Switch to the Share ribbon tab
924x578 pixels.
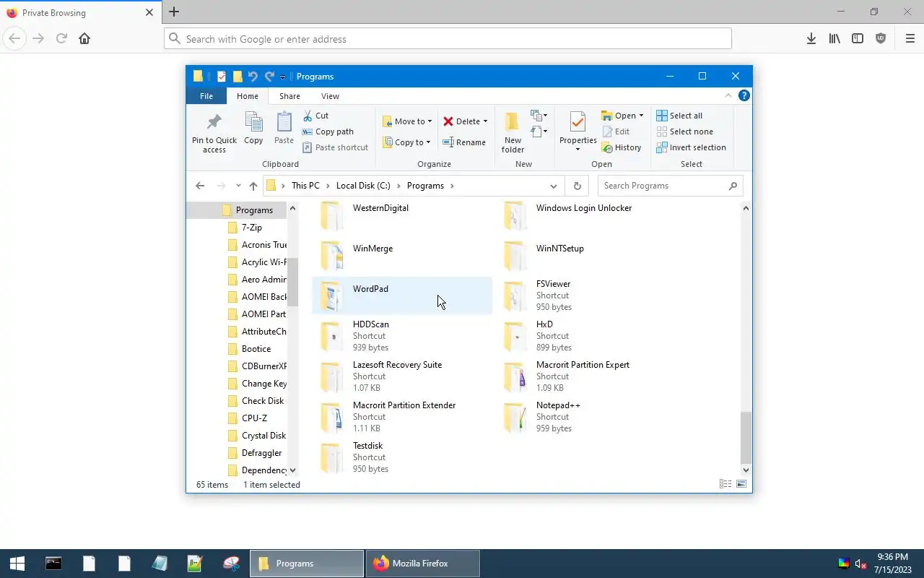click(289, 96)
